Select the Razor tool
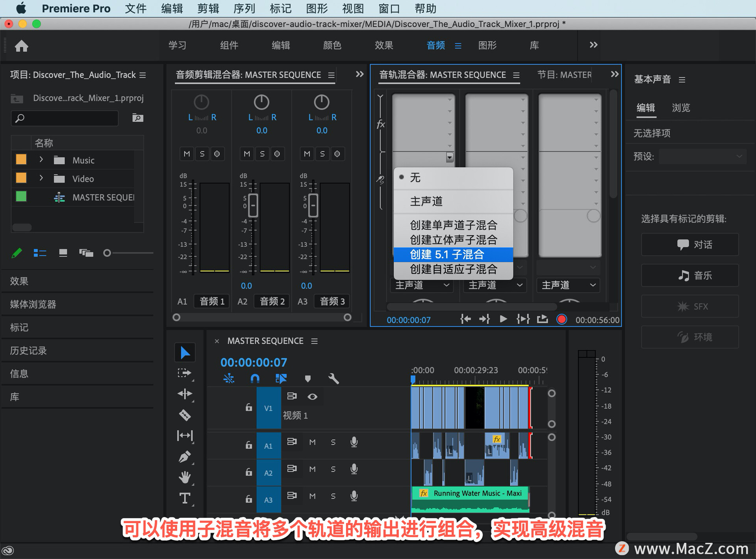The image size is (756, 559). [185, 415]
